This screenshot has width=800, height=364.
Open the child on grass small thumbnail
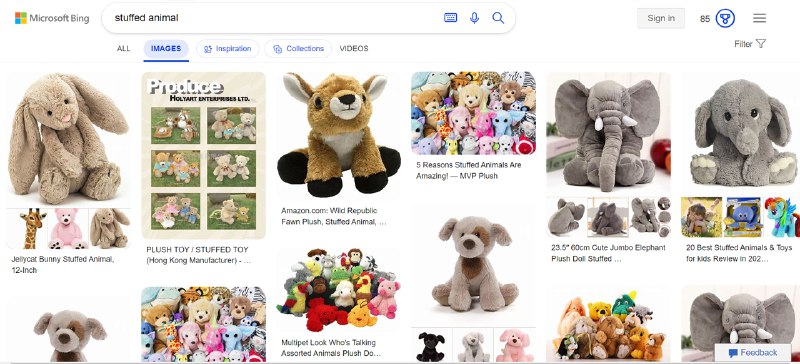[701, 217]
